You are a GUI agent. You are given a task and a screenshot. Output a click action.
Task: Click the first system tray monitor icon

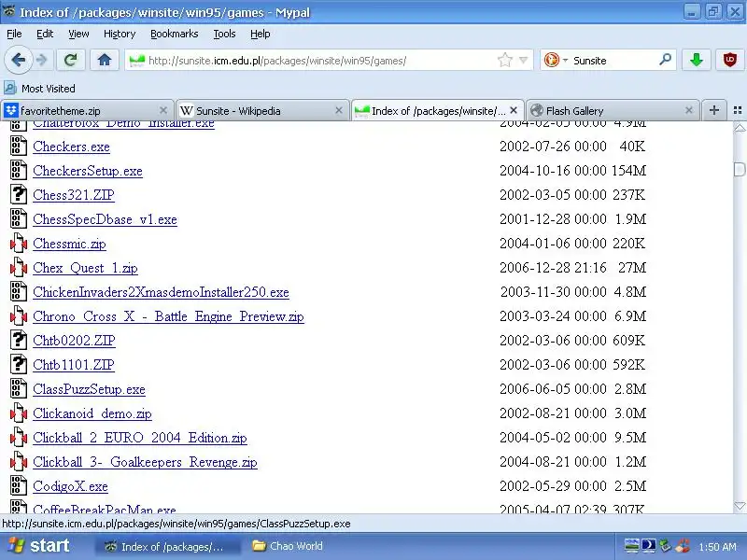(x=632, y=546)
